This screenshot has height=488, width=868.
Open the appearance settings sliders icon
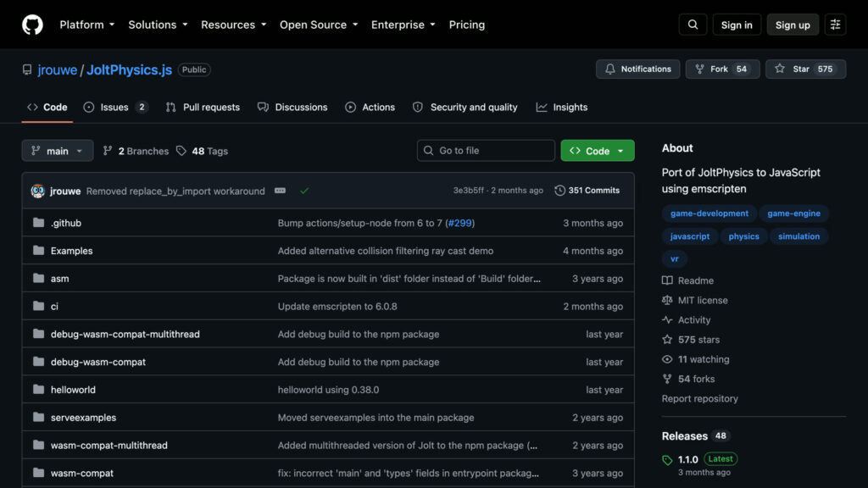pos(835,25)
